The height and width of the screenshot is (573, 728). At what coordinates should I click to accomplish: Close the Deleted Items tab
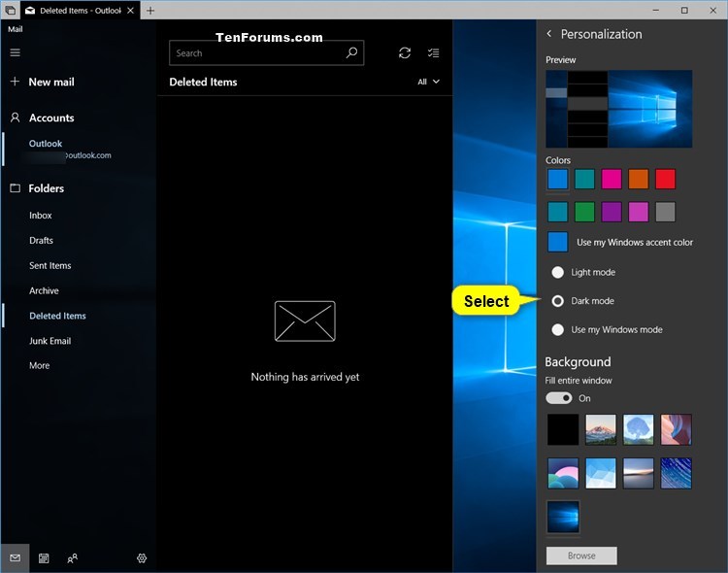click(130, 11)
